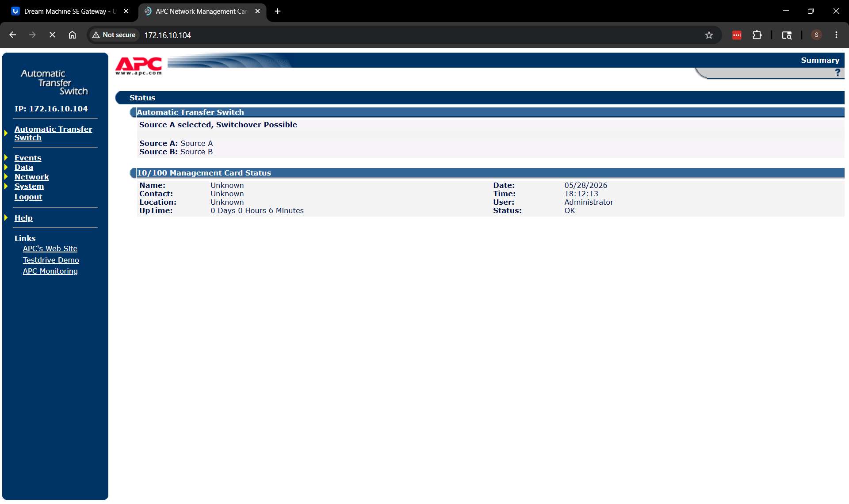
Task: Open the System menu link
Action: (29, 186)
